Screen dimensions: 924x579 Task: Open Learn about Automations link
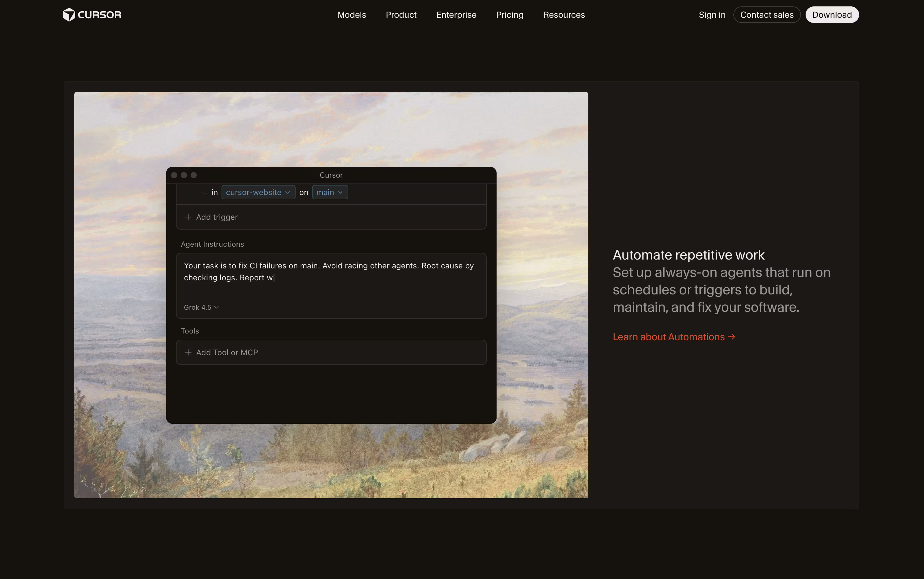(674, 337)
